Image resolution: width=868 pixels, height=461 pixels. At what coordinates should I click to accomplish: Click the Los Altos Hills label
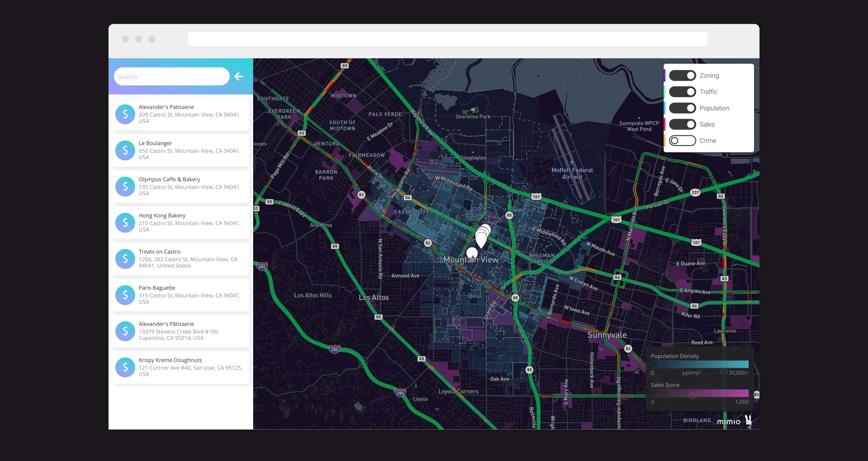coord(313,295)
